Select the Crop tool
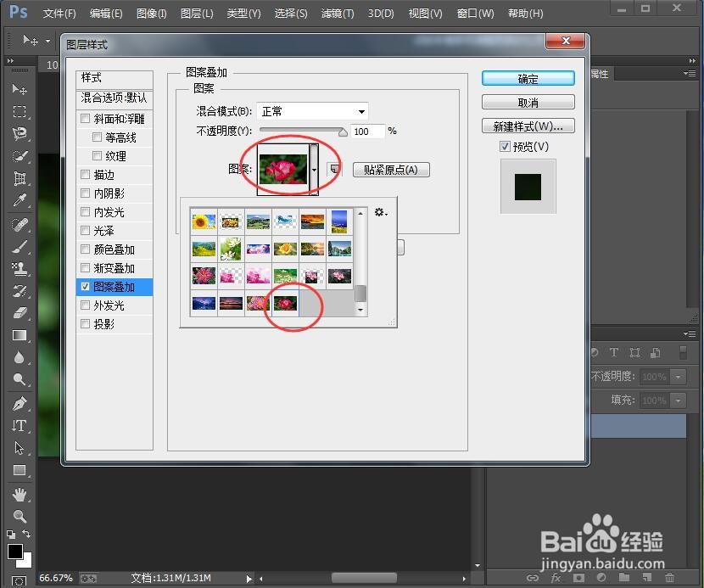704x588 pixels. coord(20,178)
